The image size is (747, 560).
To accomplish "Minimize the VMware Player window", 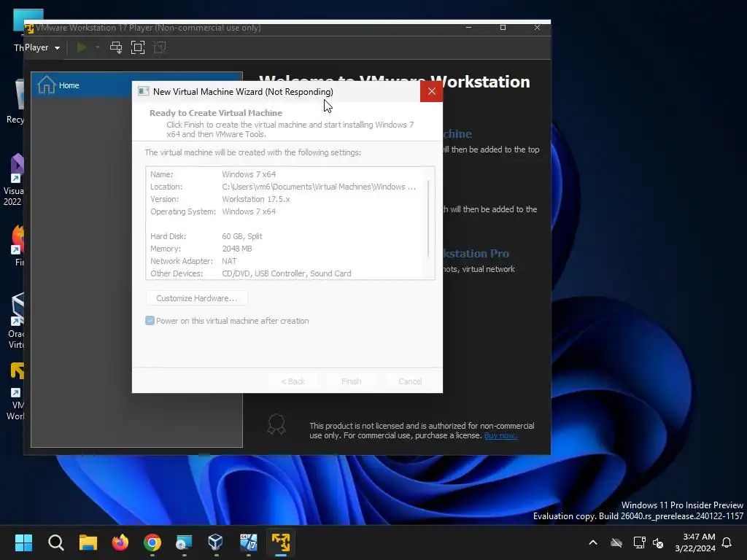I will pos(469,28).
